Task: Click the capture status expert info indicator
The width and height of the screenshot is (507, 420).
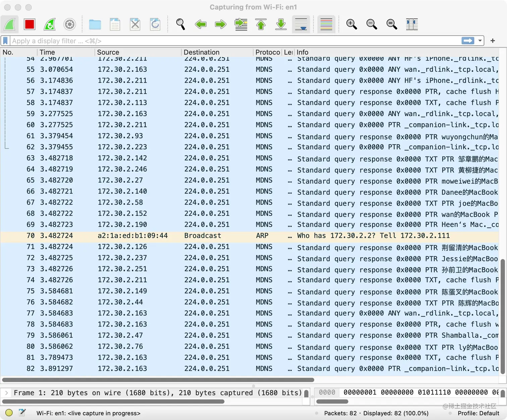Action: point(9,413)
